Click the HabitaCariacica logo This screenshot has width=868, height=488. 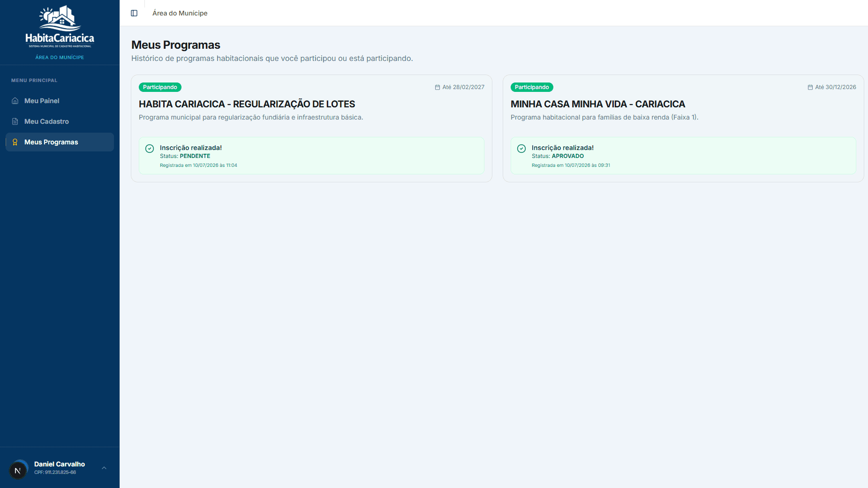[60, 27]
